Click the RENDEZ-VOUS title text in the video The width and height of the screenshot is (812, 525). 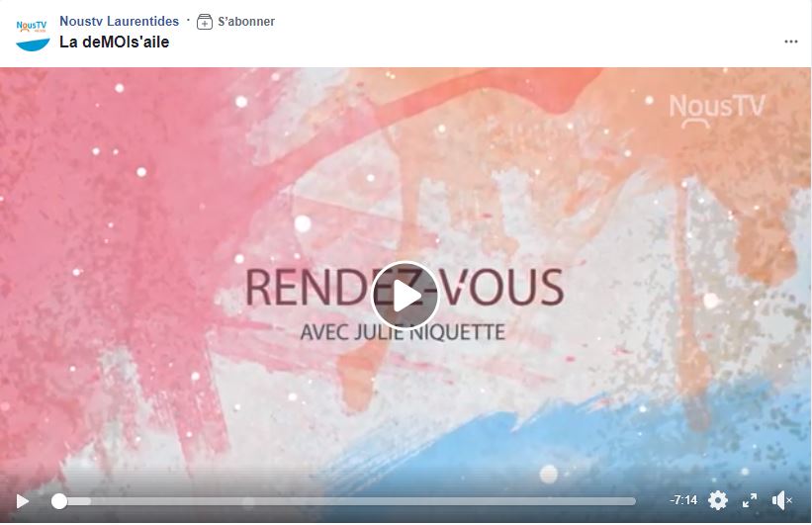(405, 288)
